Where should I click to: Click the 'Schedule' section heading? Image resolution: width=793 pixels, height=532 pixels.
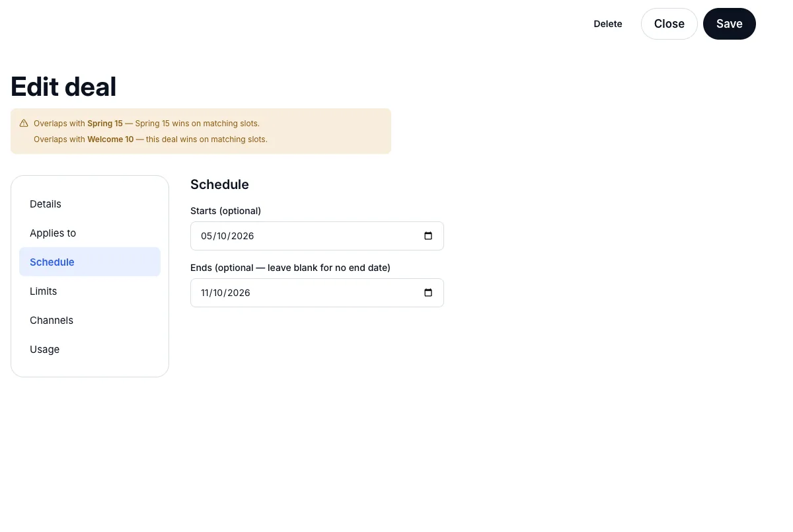point(219,184)
